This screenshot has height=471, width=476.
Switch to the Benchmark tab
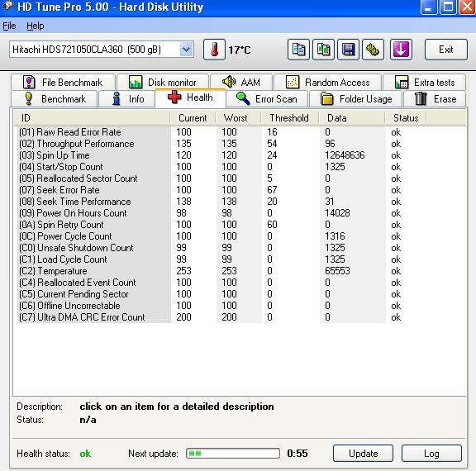[55, 99]
